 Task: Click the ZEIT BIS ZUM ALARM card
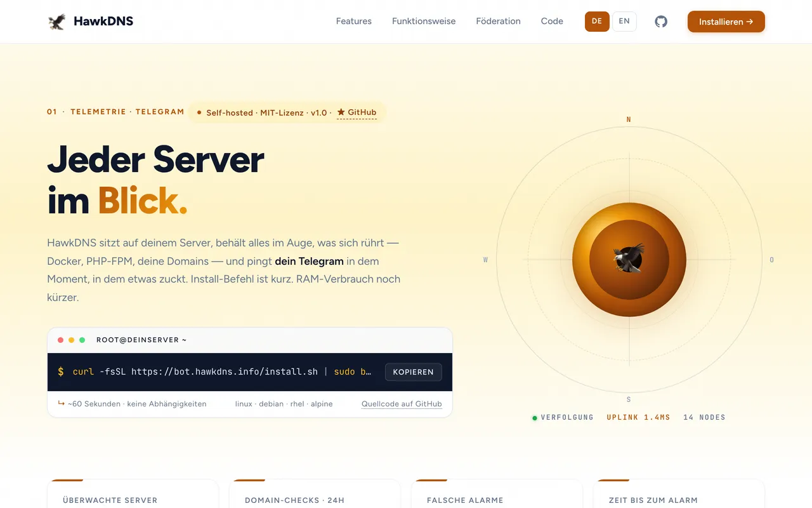679,494
